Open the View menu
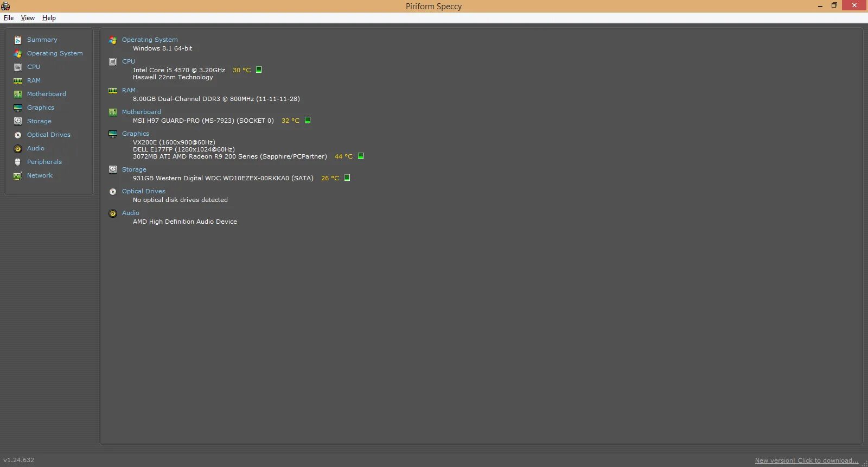 28,18
